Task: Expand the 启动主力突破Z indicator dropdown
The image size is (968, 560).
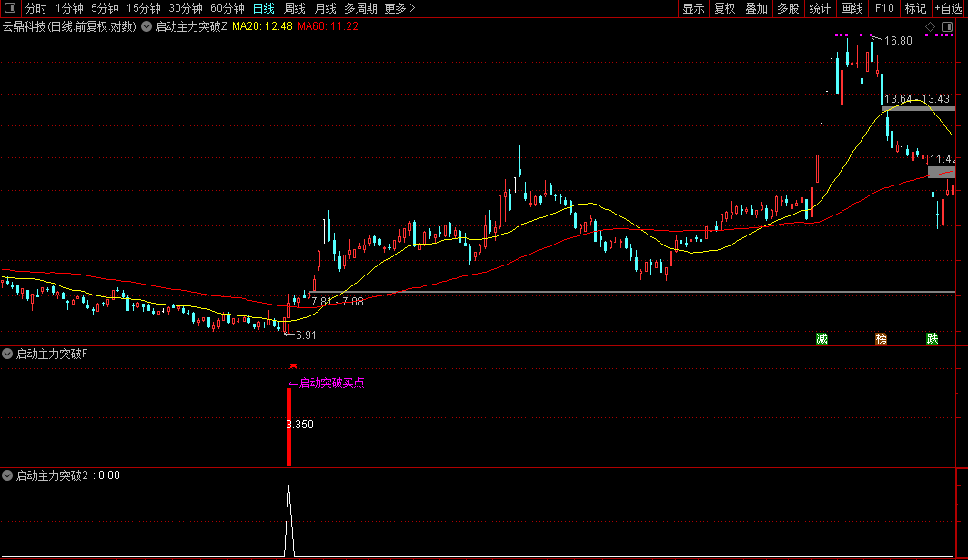Action: click(x=146, y=26)
